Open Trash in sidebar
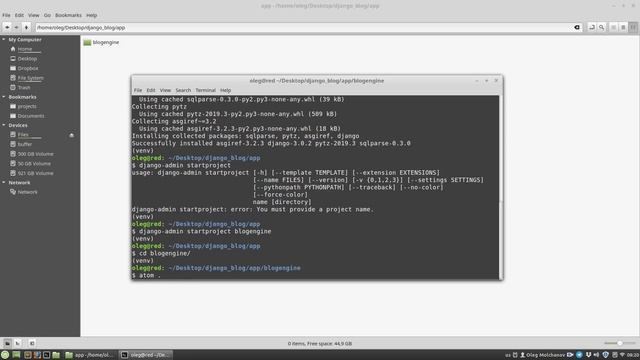 pos(24,88)
